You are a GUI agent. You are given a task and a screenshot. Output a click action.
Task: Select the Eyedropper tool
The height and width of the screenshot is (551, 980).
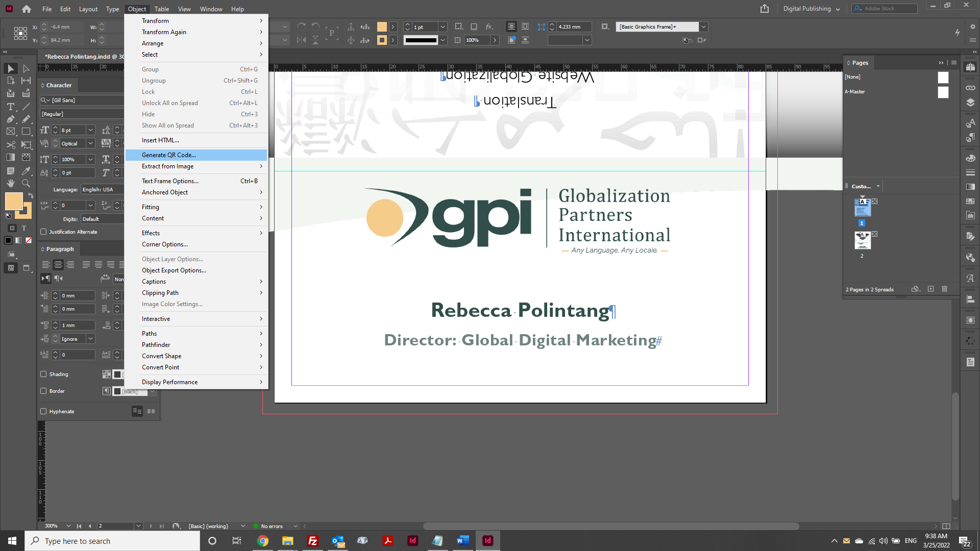pos(26,171)
